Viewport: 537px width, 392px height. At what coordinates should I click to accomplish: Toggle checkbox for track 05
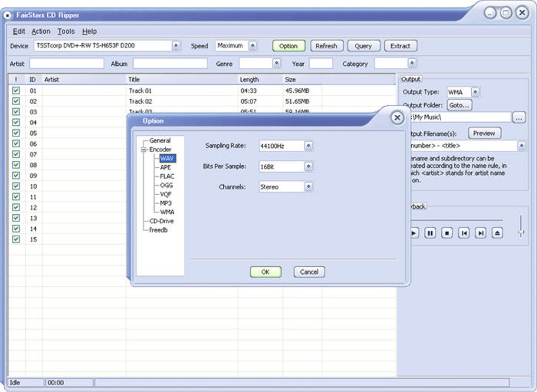click(x=16, y=133)
